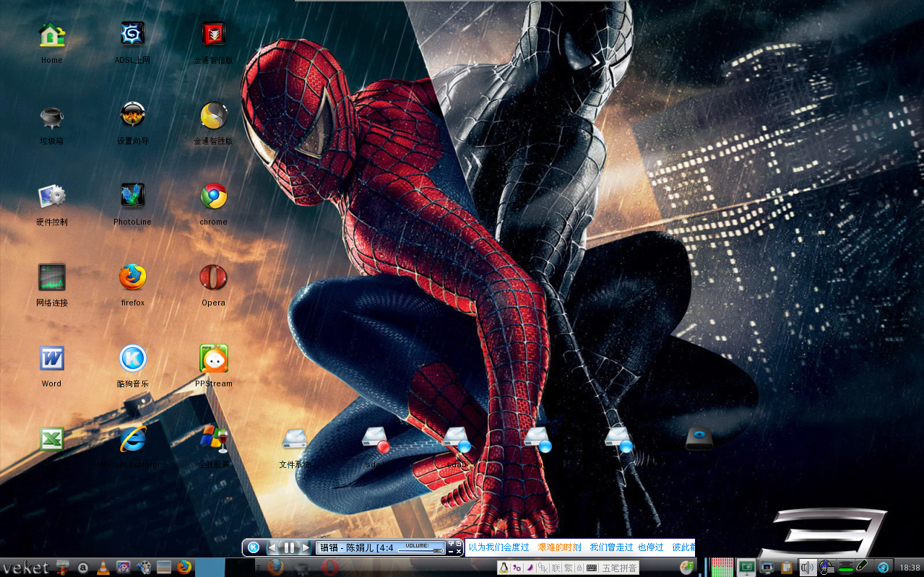The height and width of the screenshot is (577, 924).
Task: Start the 设置向导 setup wizard
Action: (132, 115)
